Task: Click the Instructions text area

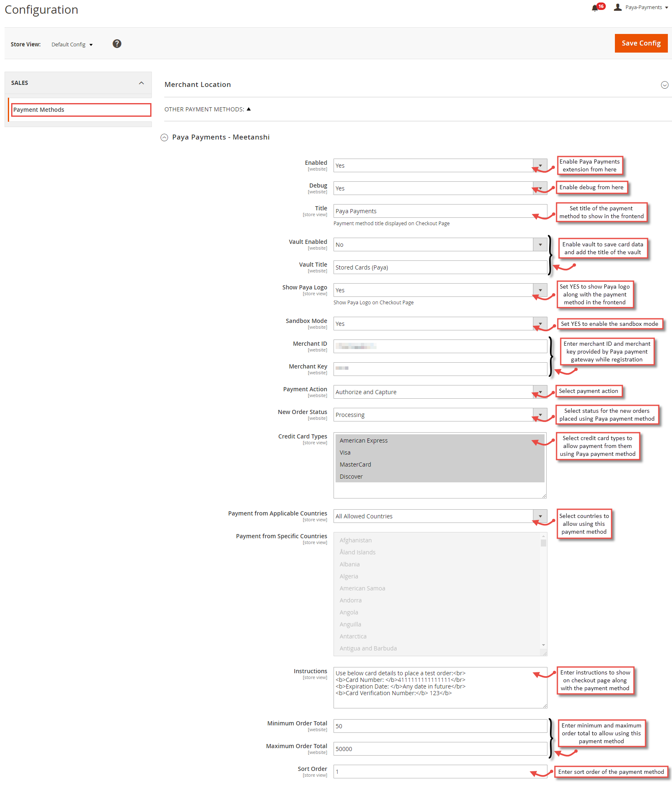Action: click(x=440, y=688)
